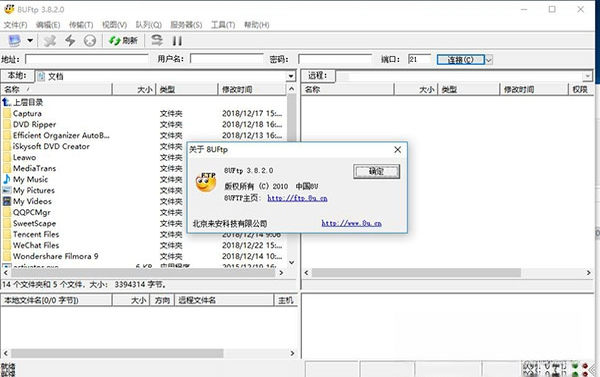Click the queue pane horizontal scrollbar right arrow
Image resolution: width=600 pixels, height=377 pixels.
[x=292, y=353]
